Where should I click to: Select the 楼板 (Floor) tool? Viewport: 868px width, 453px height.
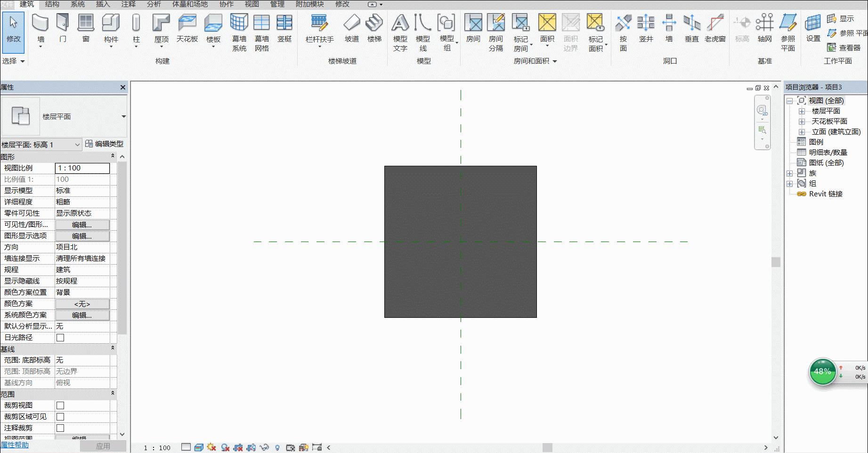(213, 29)
